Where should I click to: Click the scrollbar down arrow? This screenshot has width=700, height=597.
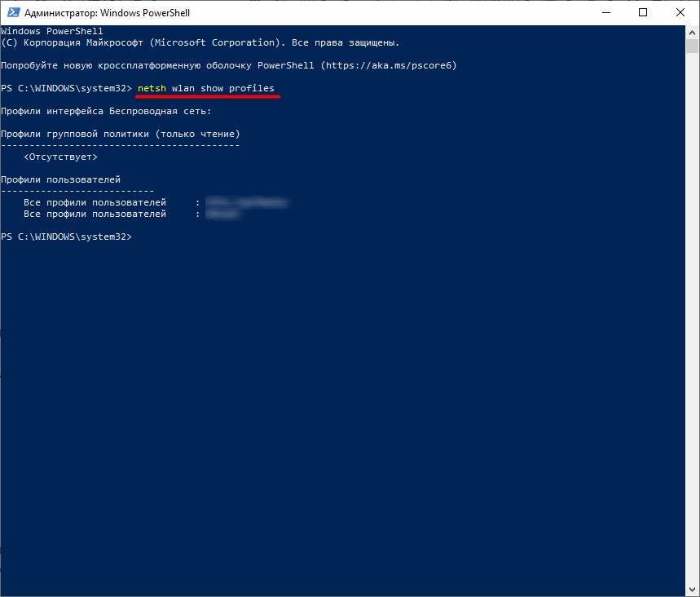pos(693,590)
